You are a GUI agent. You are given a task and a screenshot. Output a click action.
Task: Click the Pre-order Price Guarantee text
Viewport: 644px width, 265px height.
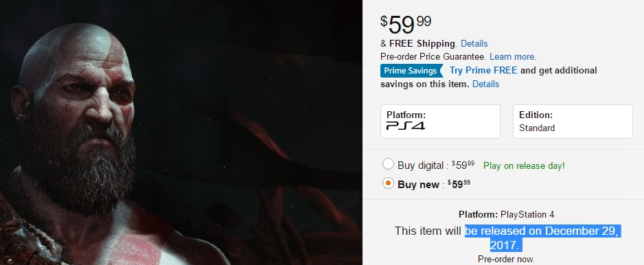(x=434, y=57)
